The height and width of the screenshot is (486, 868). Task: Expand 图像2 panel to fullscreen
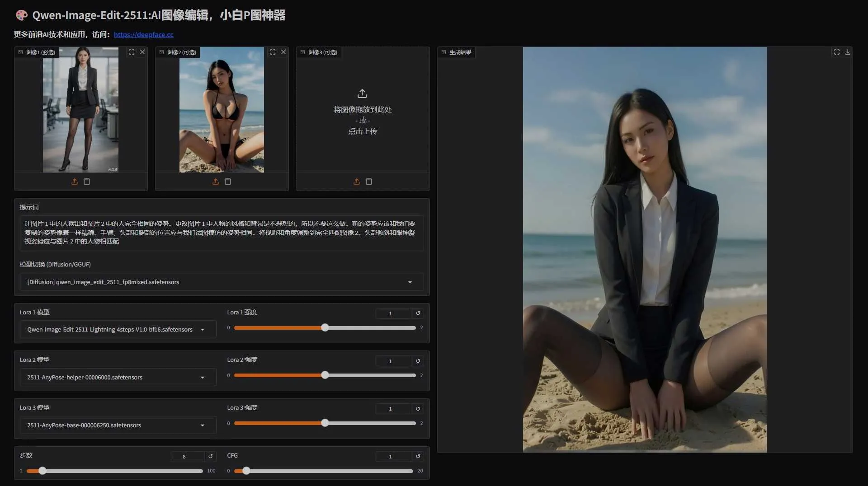(x=272, y=52)
